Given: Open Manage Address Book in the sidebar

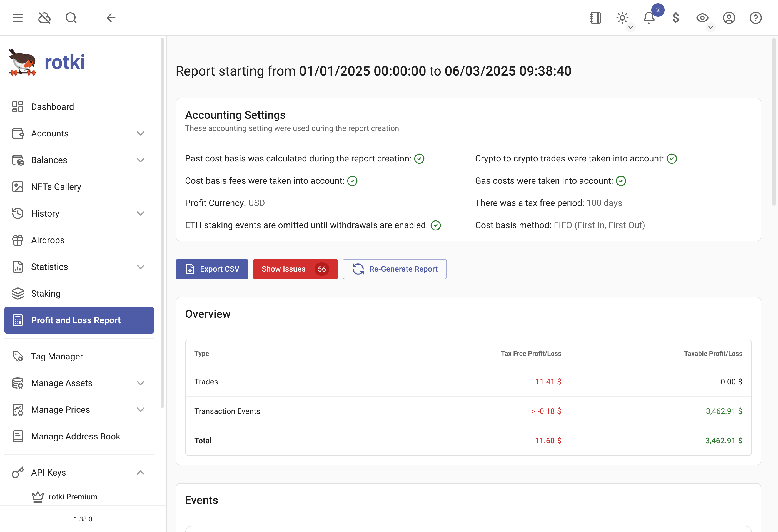Looking at the screenshot, I should (x=79, y=436).
